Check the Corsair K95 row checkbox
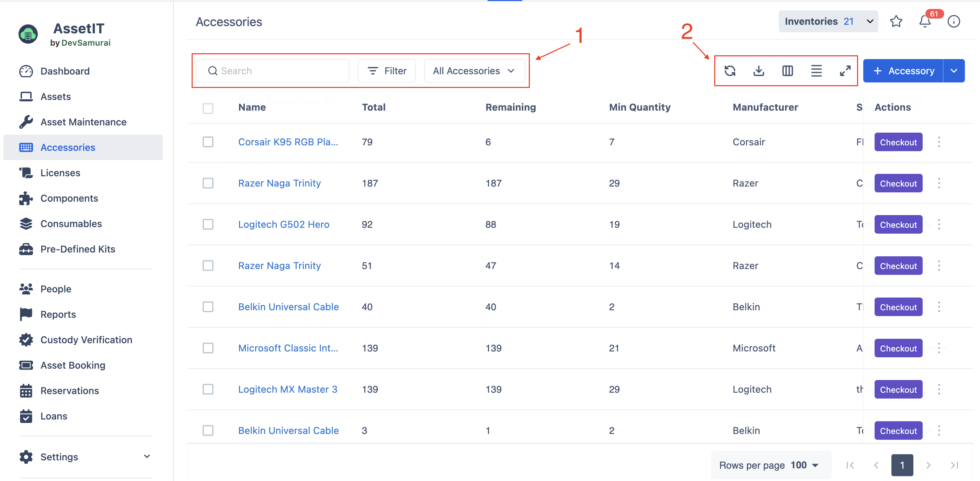This screenshot has height=481, width=980. [x=208, y=142]
